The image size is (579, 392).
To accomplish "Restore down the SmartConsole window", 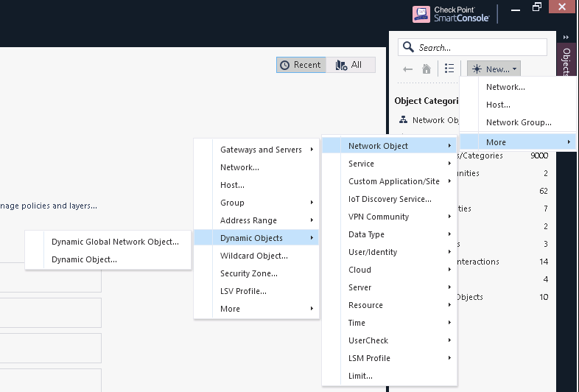I will coord(537,7).
